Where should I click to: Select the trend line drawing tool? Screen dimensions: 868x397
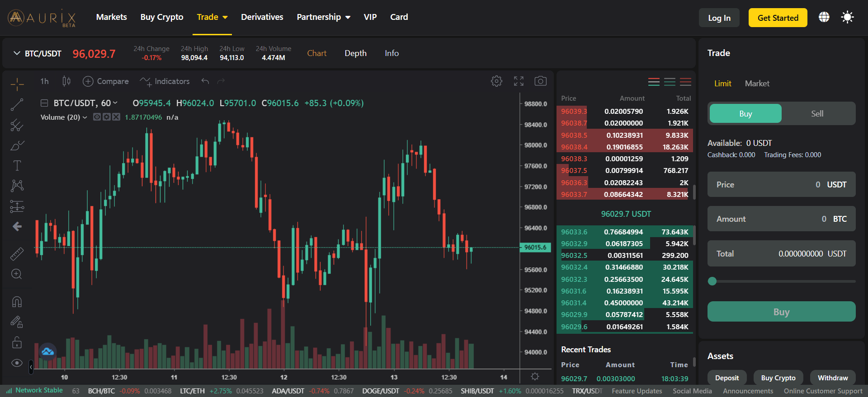(17, 105)
